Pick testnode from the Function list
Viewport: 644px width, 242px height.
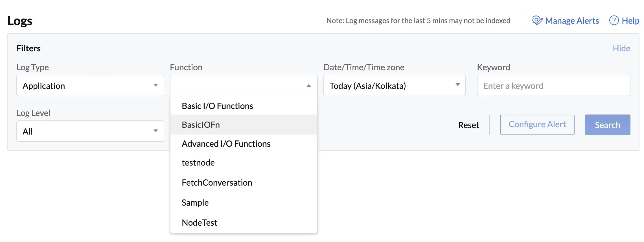[244, 163]
